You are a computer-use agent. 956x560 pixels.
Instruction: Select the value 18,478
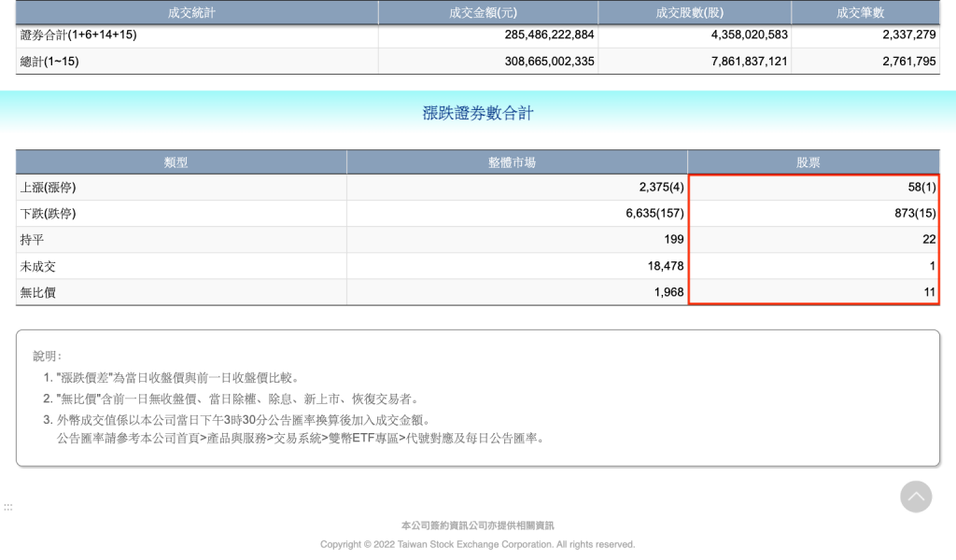click(666, 266)
